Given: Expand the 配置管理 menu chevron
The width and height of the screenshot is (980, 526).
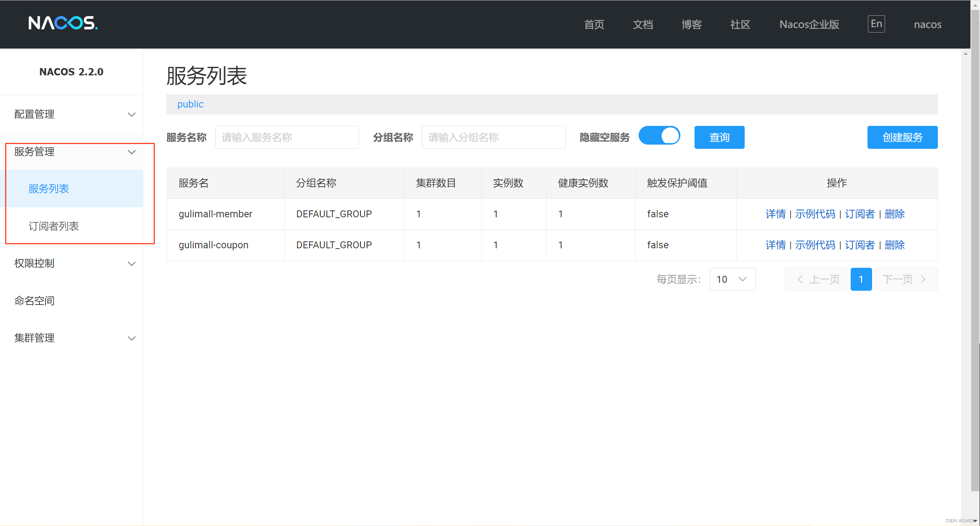Looking at the screenshot, I should (x=132, y=115).
